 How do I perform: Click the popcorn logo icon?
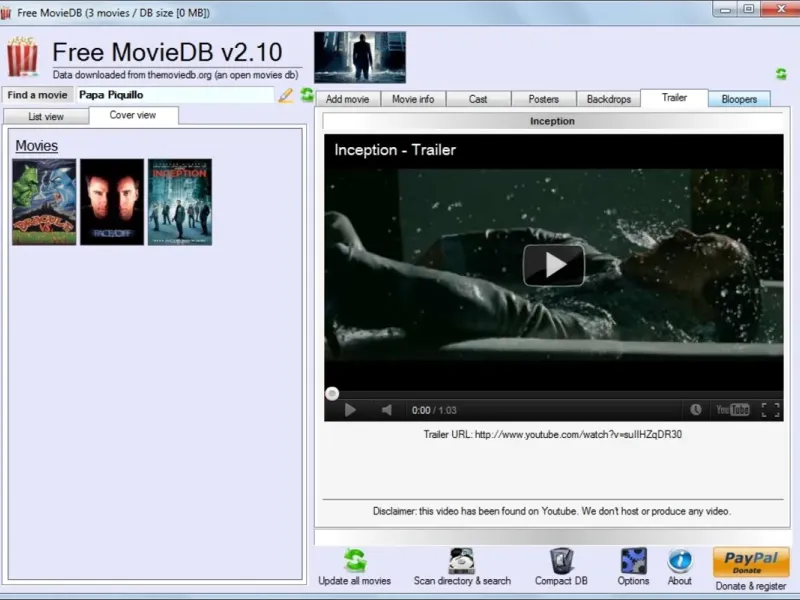[x=22, y=56]
